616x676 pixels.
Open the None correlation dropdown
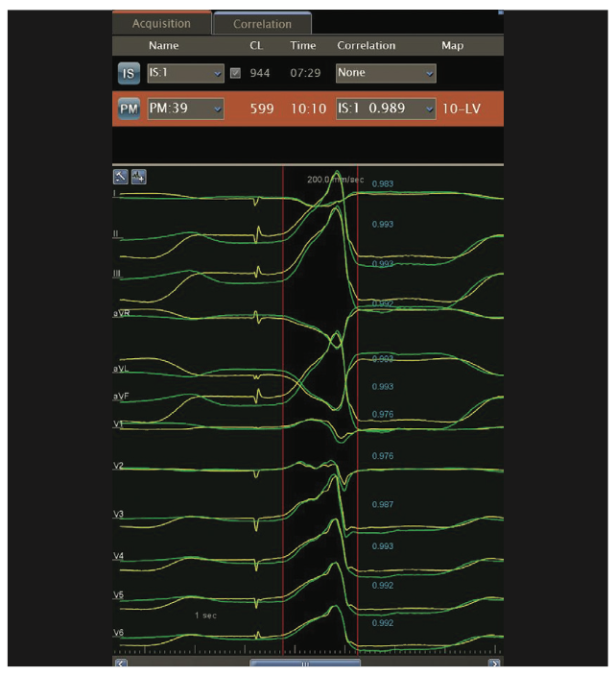[386, 73]
